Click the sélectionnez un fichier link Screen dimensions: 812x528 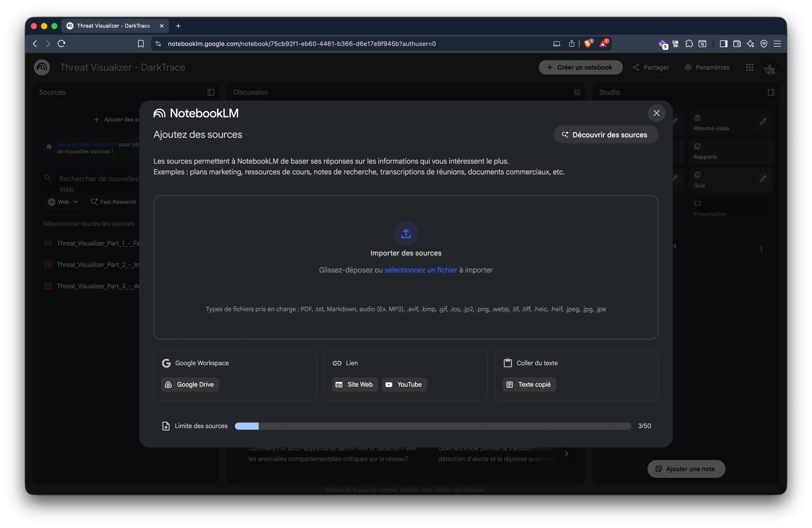tap(421, 270)
